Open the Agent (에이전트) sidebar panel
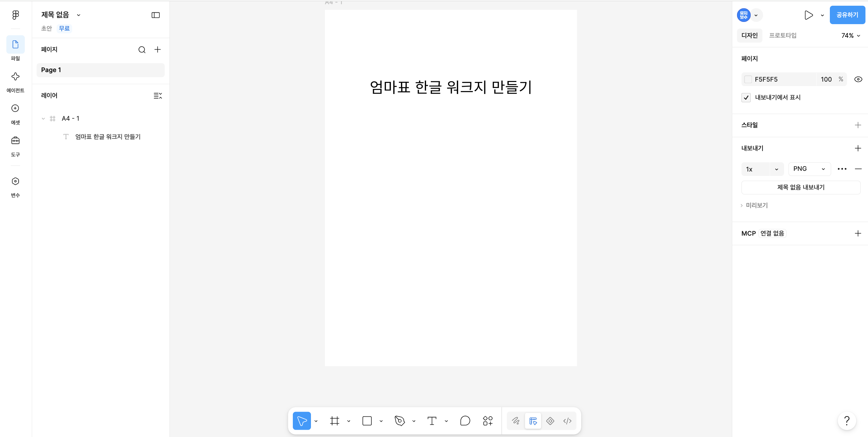This screenshot has height=437, width=868. point(16,77)
